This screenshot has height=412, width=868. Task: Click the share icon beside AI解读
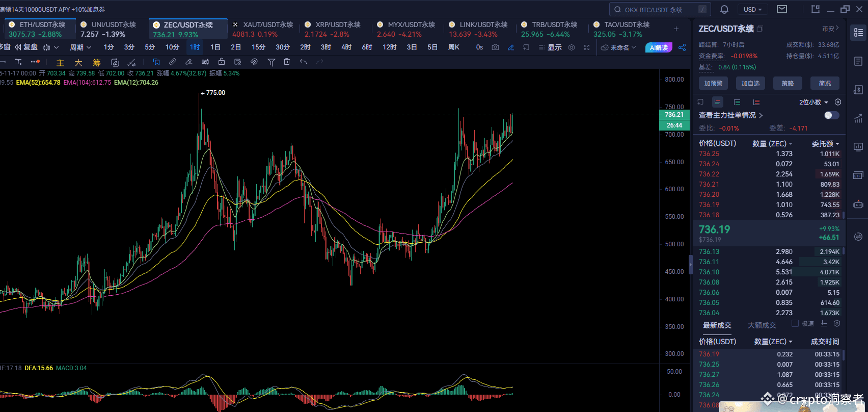point(682,47)
